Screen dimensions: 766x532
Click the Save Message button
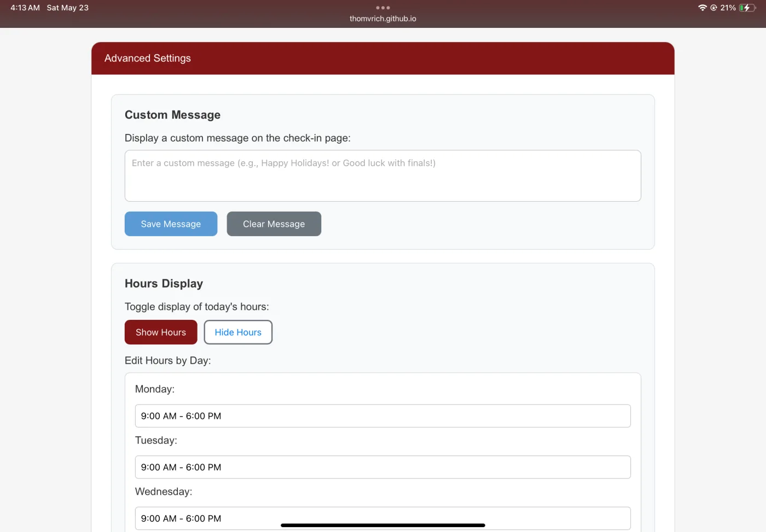pos(171,224)
